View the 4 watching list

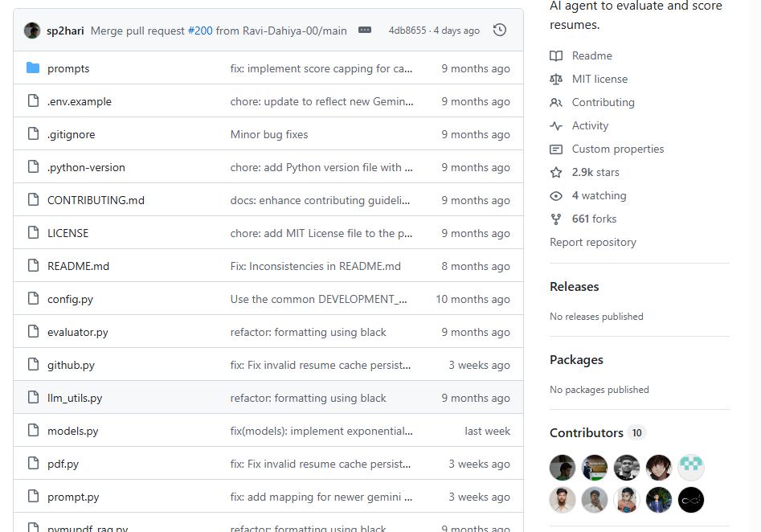599,195
